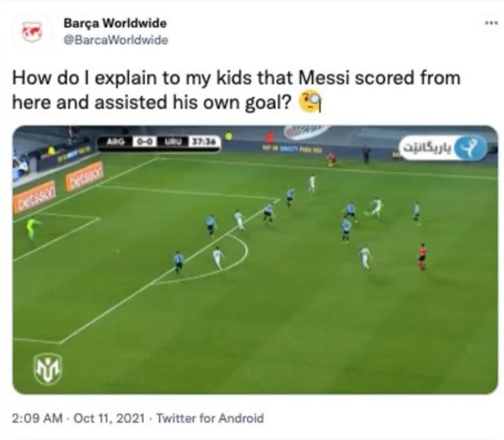
Task: Click the ARG 0-0 URU scoreboard overlay
Action: click(159, 141)
